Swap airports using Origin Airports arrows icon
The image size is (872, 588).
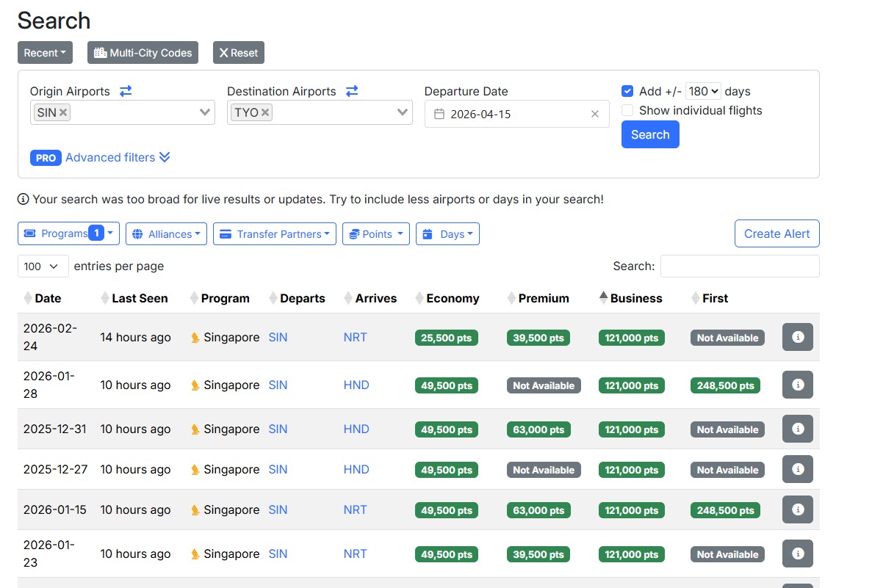[x=126, y=91]
